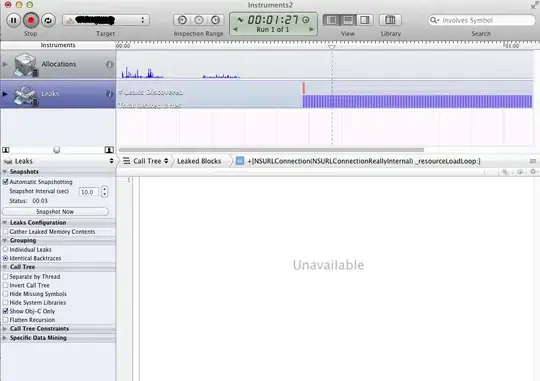Click the Snapshot Now button

click(x=55, y=212)
